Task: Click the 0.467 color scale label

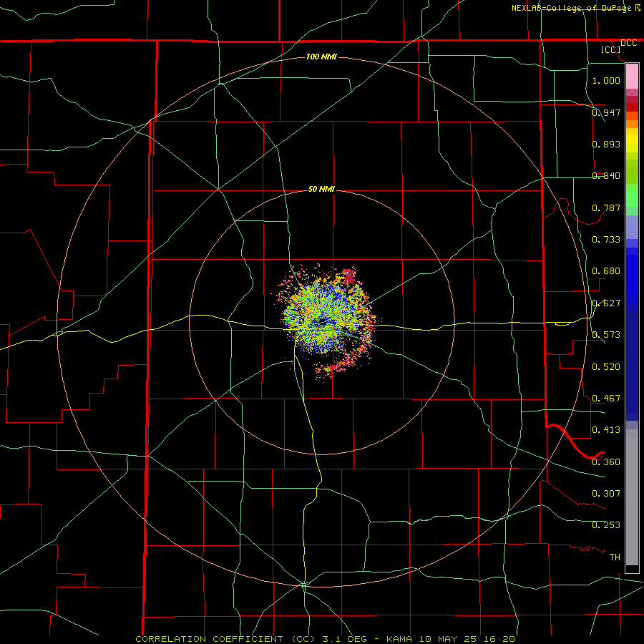Action: pos(606,398)
